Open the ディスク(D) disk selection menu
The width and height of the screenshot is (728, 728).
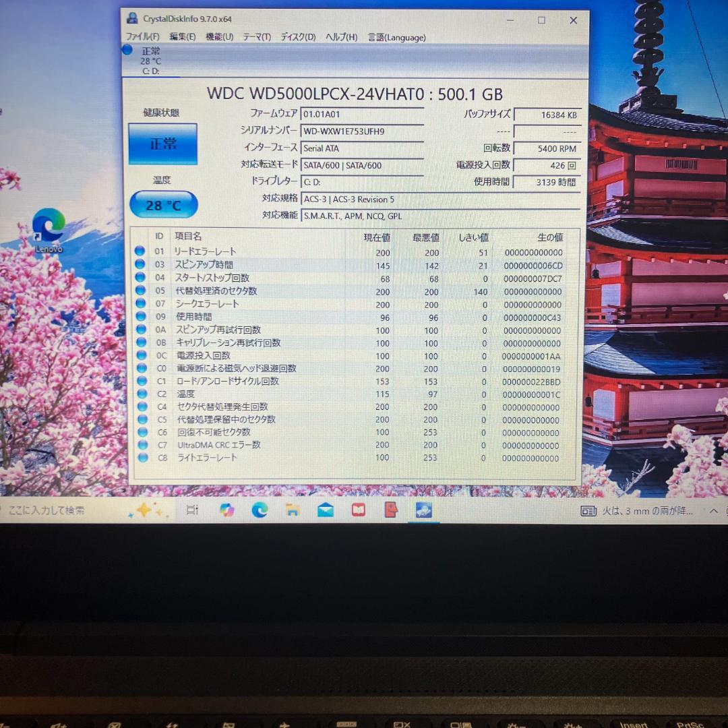click(298, 37)
